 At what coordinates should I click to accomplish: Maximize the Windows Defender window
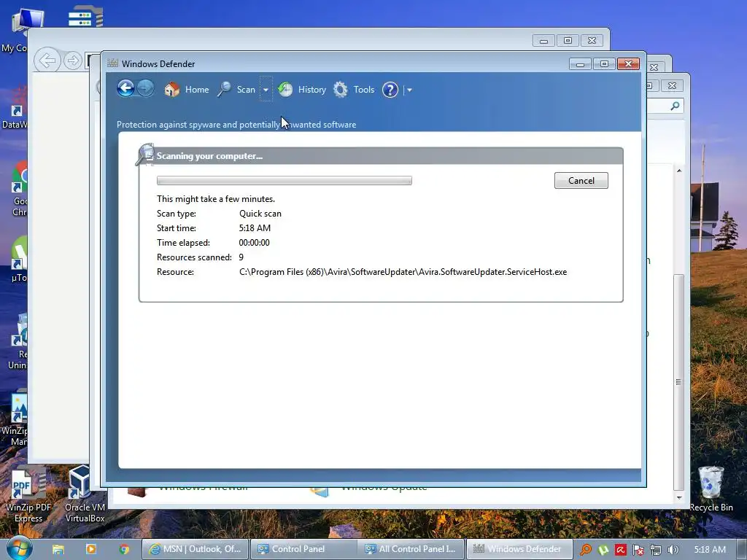tap(604, 64)
